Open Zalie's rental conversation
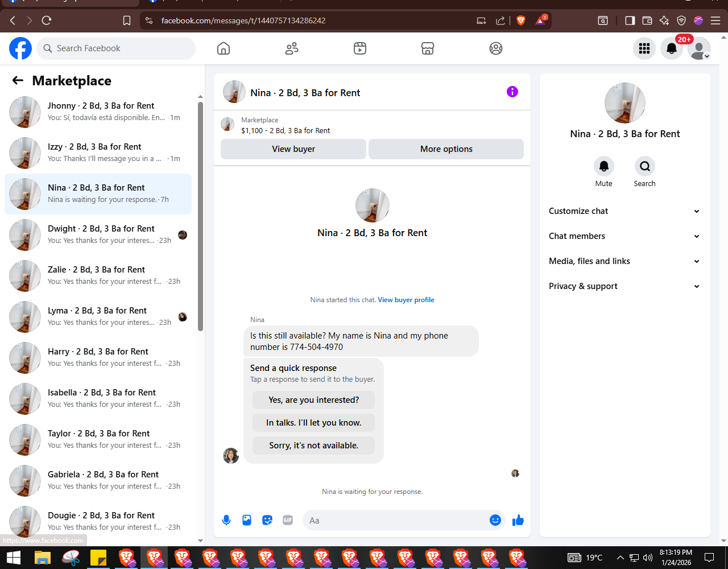This screenshot has height=569, width=728. [98, 276]
